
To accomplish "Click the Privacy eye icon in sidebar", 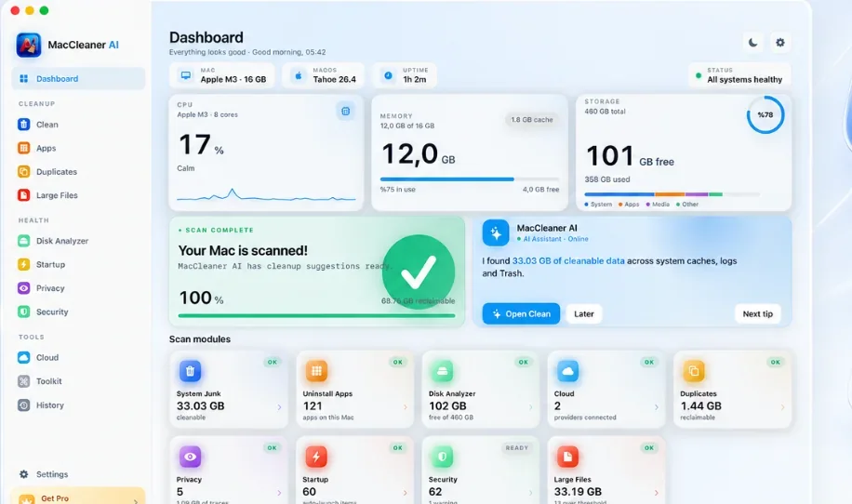I will pos(24,288).
